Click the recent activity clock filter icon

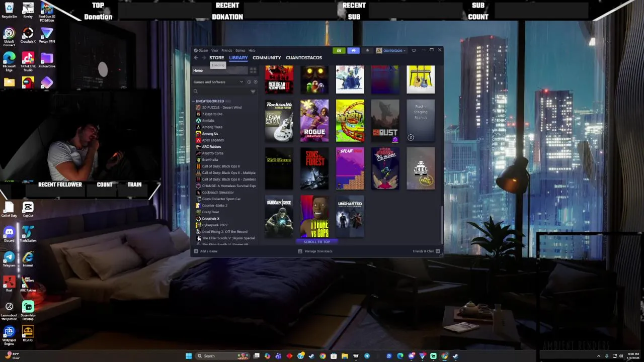(249, 82)
